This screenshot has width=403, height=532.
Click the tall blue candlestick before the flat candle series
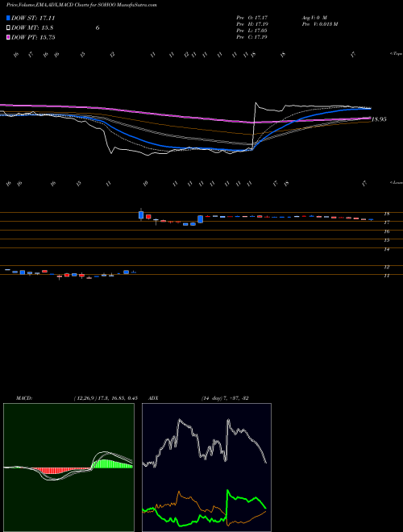click(x=200, y=218)
